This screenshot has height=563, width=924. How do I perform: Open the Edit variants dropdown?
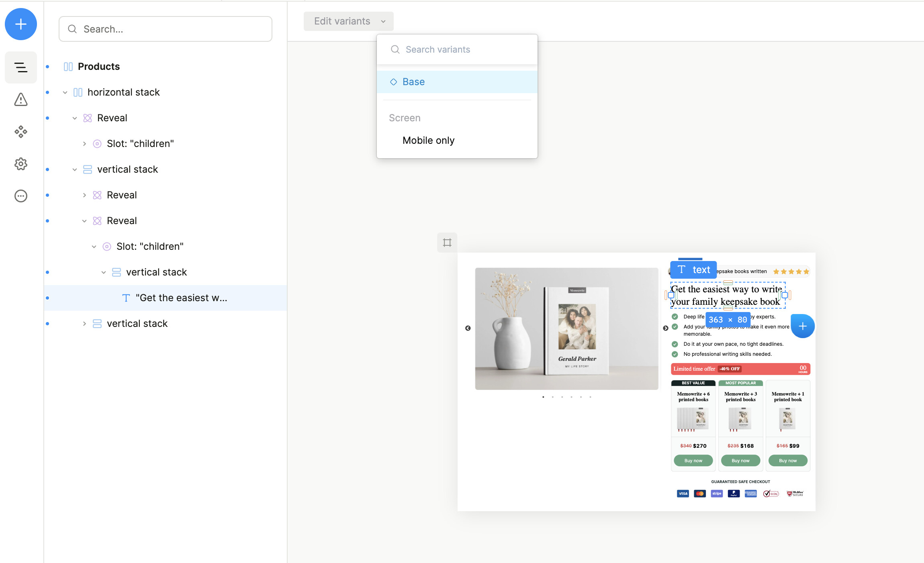point(348,21)
